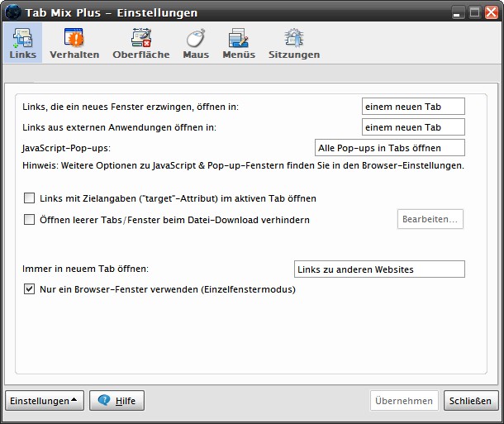The image size is (504, 424).
Task: Open dropdown for links forcing a new window
Action: pyautogui.click(x=413, y=107)
